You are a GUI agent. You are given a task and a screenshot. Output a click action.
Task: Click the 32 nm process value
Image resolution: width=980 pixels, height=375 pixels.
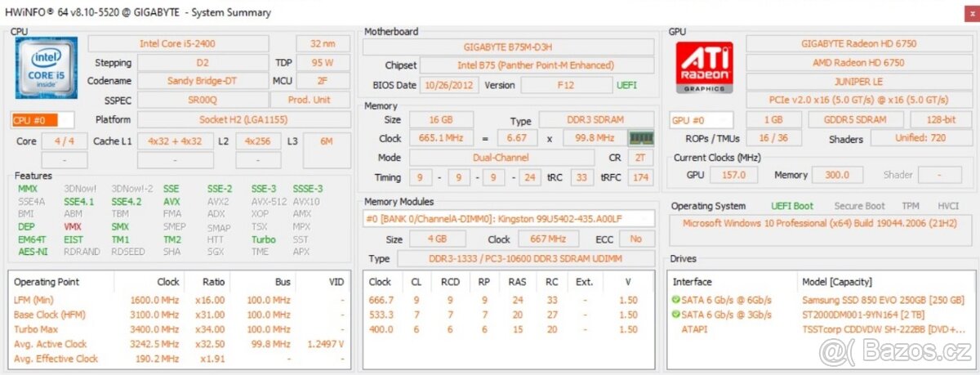click(322, 43)
